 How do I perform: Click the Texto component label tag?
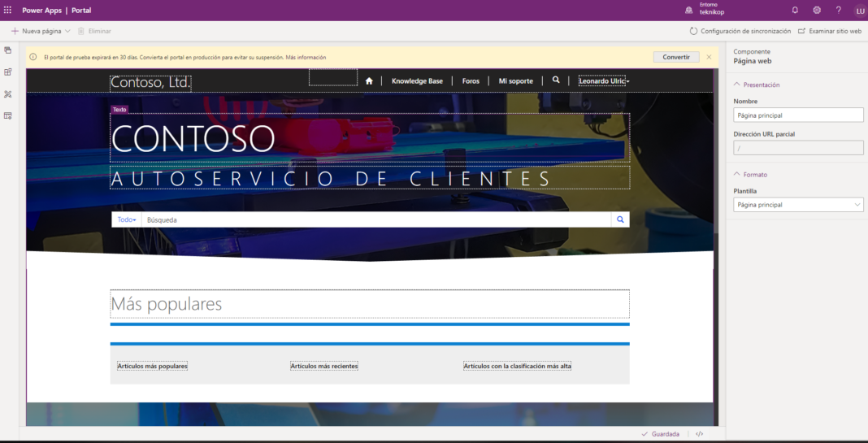tap(119, 110)
